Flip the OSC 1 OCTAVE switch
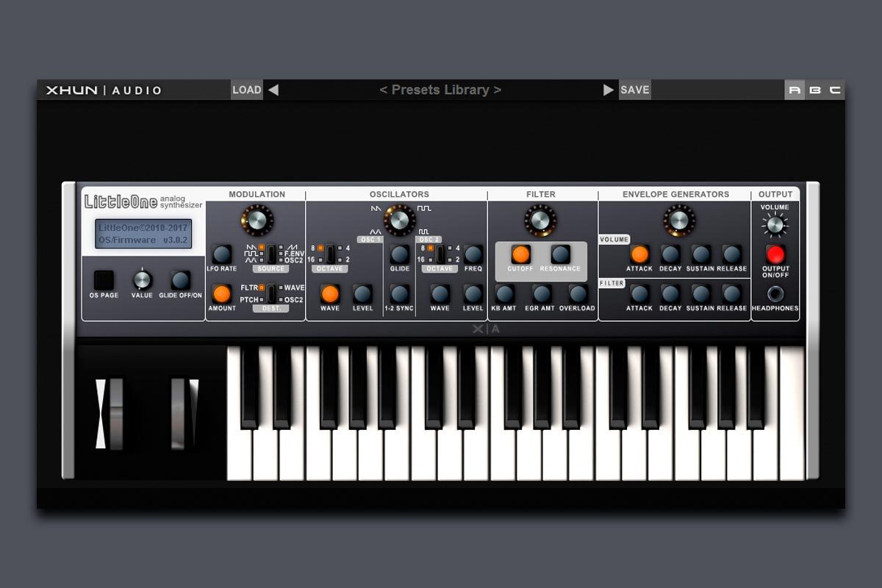Viewport: 882px width, 588px height. click(x=330, y=254)
